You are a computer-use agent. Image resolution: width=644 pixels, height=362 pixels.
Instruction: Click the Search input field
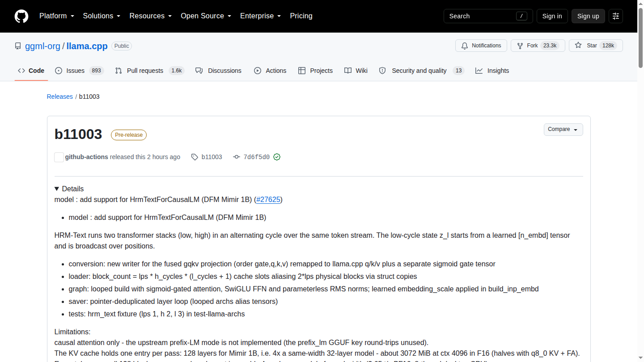tap(488, 16)
